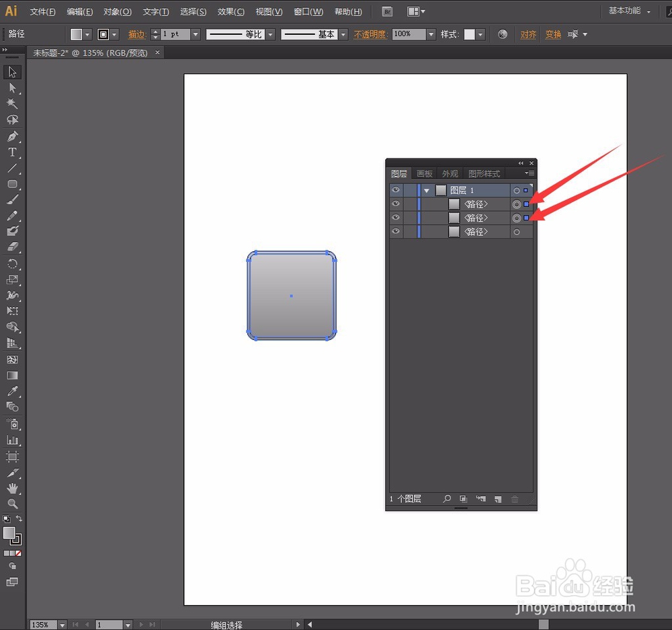
Task: Select the Hand tool
Action: point(12,488)
